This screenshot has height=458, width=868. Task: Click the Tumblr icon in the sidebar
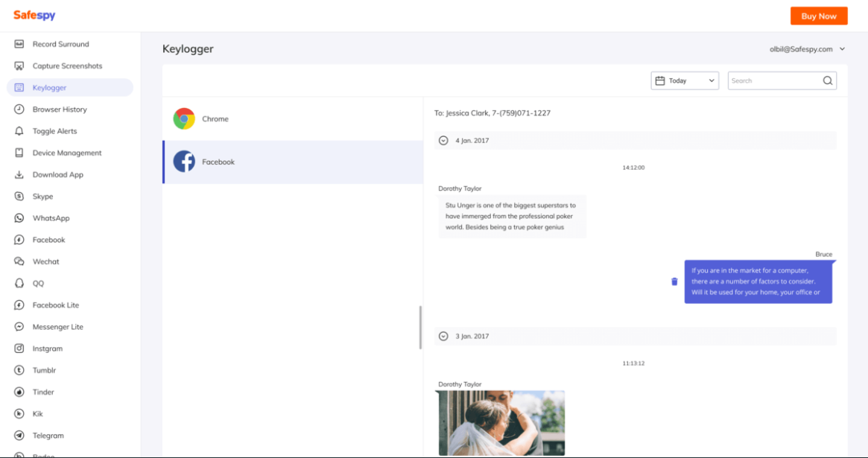tap(19, 370)
